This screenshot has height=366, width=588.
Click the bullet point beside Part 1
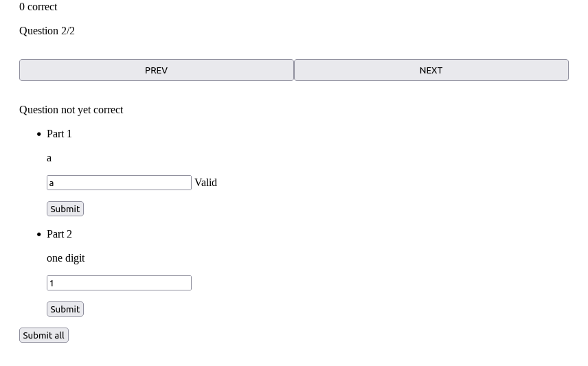[x=39, y=134]
